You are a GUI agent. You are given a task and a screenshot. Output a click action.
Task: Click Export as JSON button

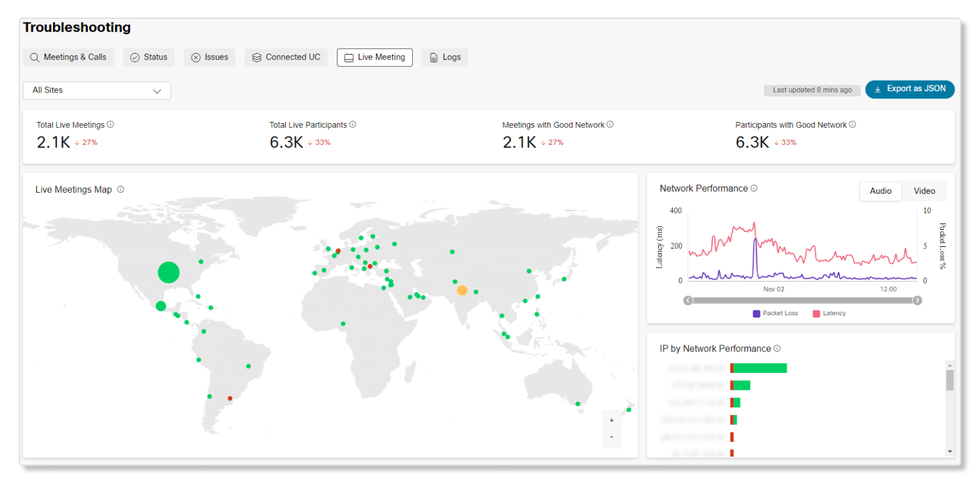coord(909,89)
